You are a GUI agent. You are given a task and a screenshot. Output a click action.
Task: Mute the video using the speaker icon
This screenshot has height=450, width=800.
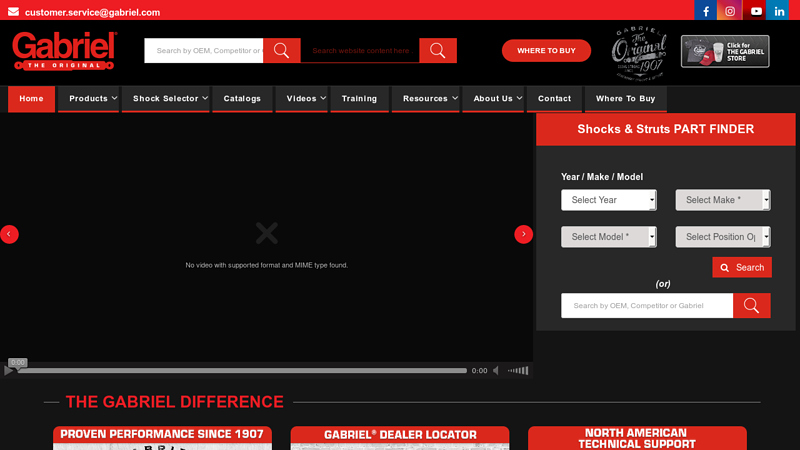(x=496, y=371)
